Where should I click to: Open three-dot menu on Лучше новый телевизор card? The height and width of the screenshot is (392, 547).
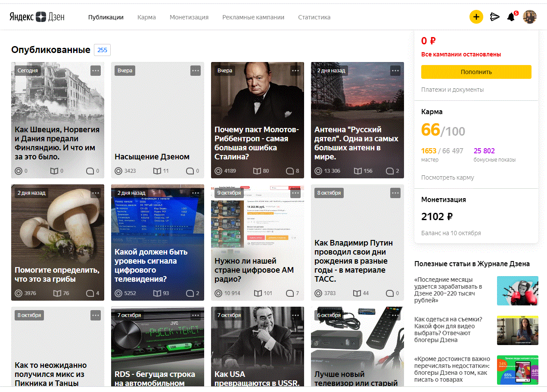tap(395, 315)
